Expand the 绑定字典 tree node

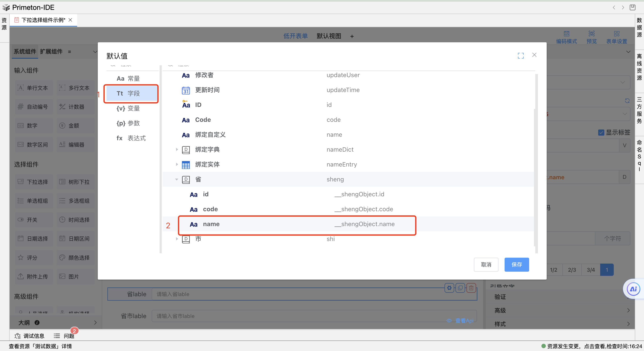pyautogui.click(x=176, y=150)
